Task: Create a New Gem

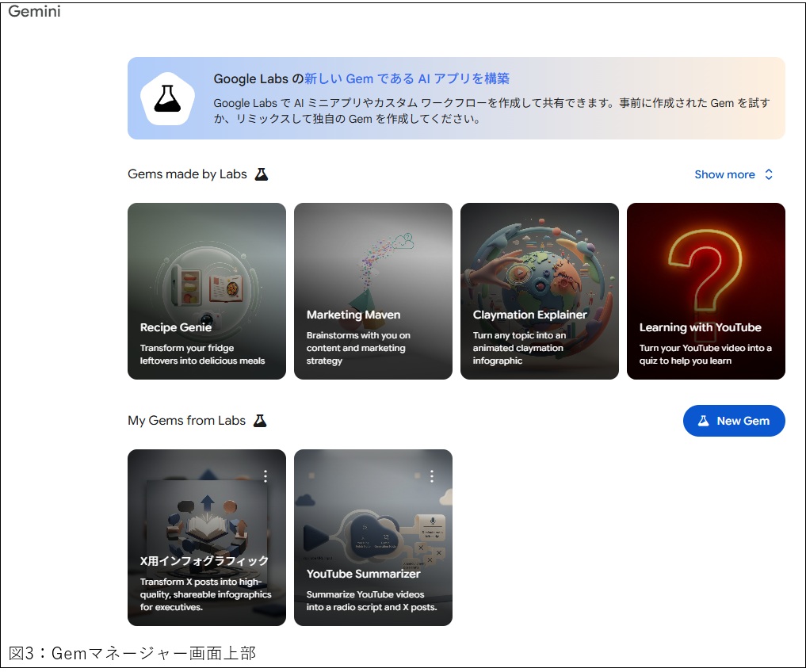Action: pyautogui.click(x=734, y=421)
